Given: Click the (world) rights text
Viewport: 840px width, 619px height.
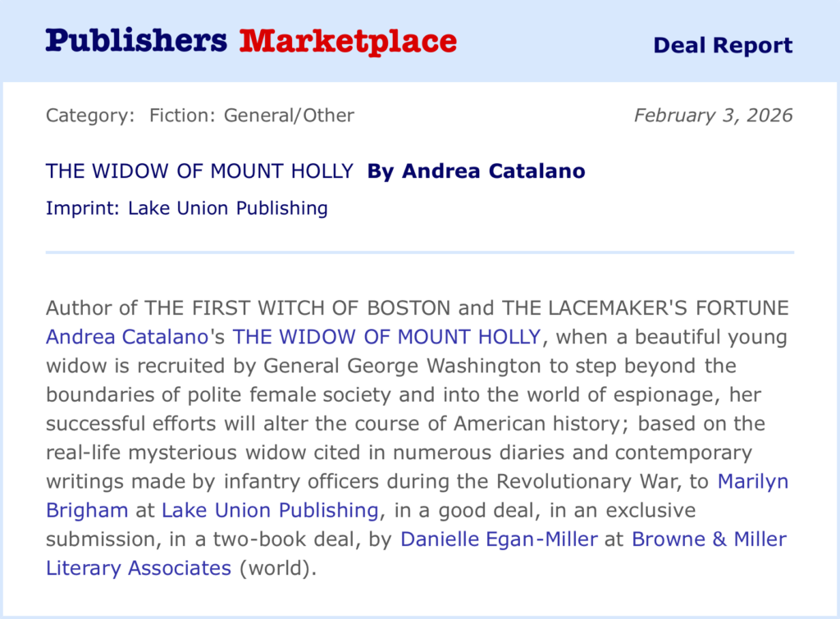Looking at the screenshot, I should 277,567.
